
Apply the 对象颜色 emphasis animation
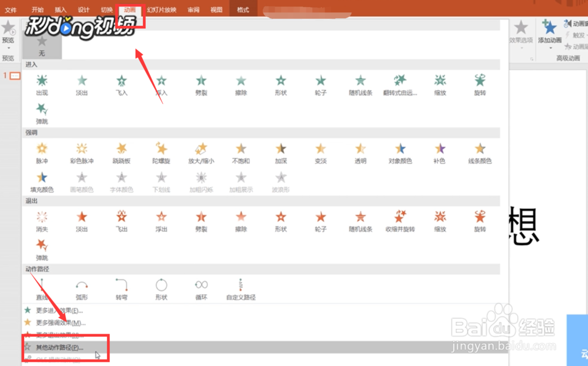click(400, 154)
